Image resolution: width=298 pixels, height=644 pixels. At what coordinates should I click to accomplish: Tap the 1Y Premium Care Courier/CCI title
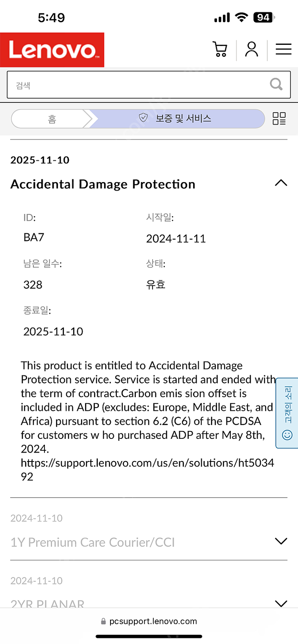coord(93,542)
